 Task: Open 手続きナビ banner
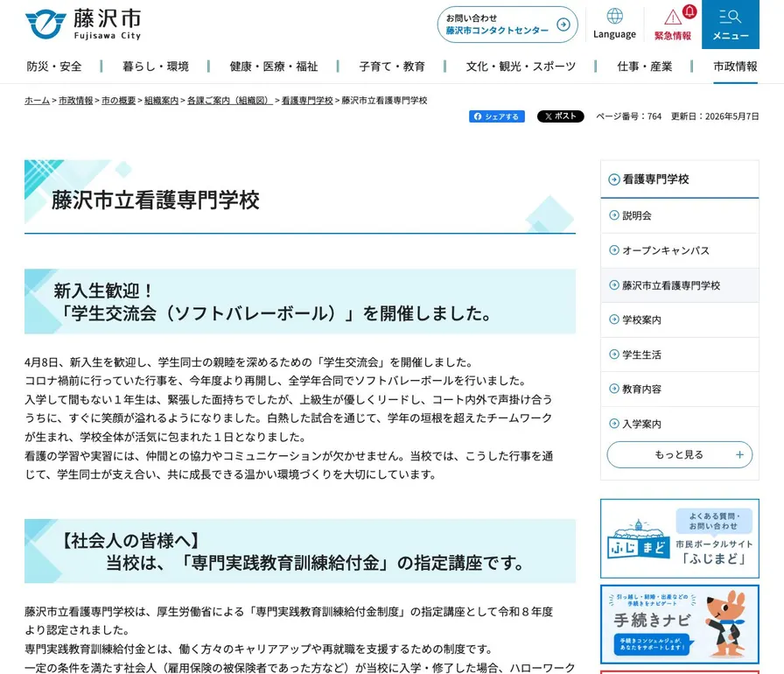tap(680, 624)
